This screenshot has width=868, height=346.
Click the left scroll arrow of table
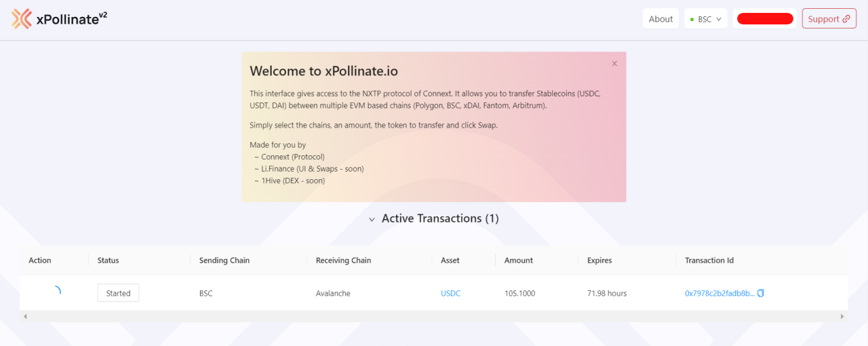click(25, 317)
